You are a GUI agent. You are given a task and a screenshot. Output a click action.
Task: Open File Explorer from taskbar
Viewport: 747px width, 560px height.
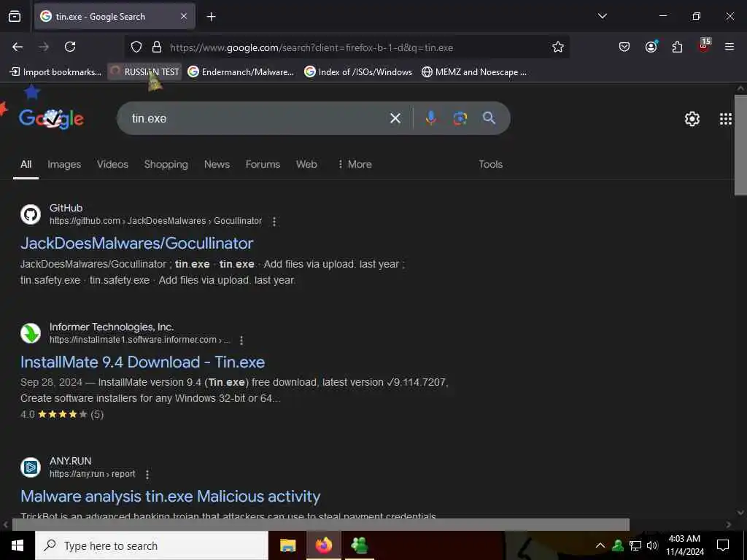(287, 545)
